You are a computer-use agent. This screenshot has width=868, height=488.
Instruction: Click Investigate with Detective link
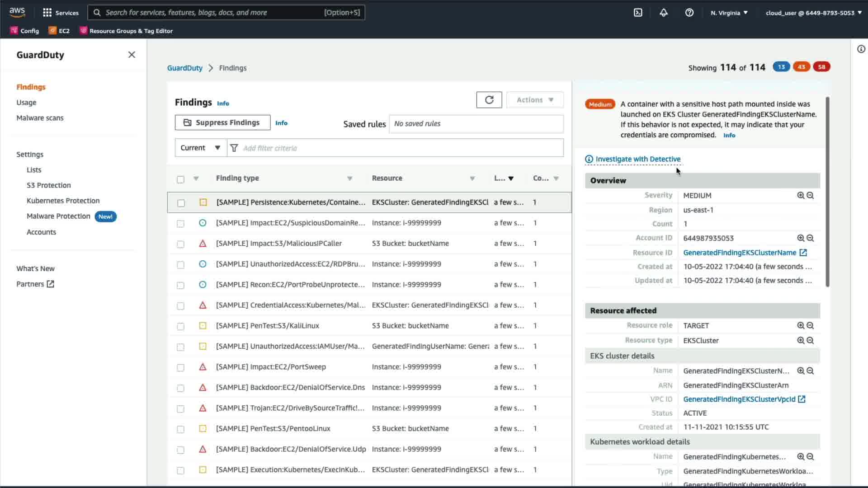[x=637, y=159]
